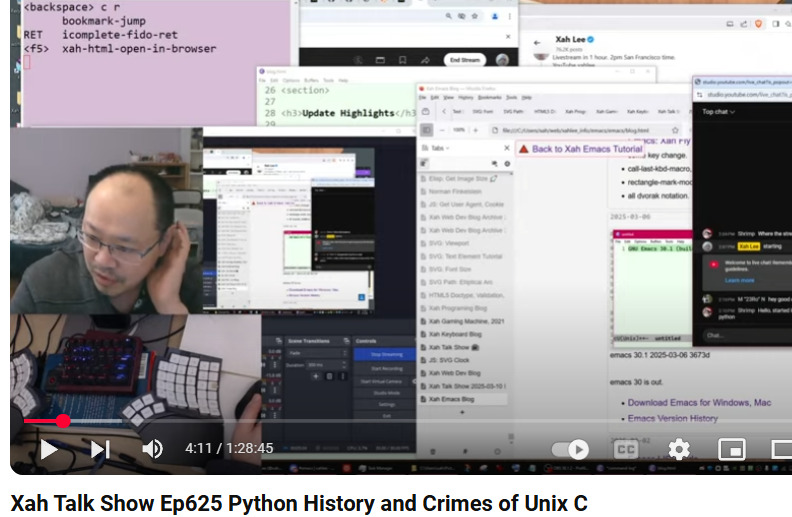Skip to the next video
Screen dimensions: 792x517
click(x=100, y=449)
